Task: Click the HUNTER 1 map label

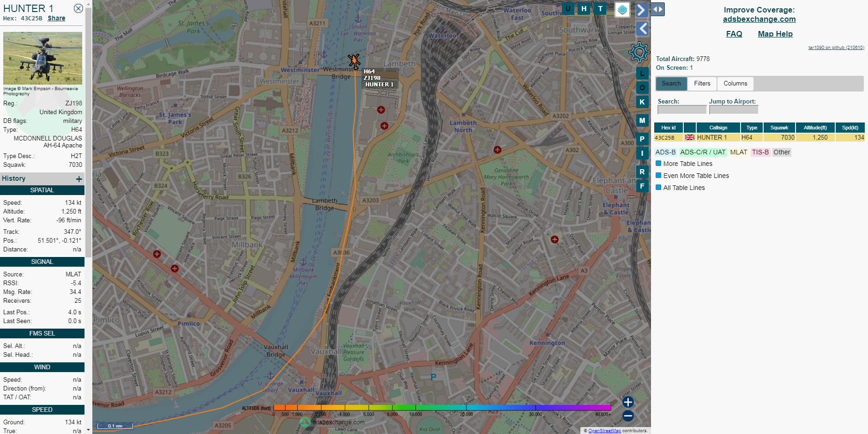Action: pyautogui.click(x=380, y=84)
